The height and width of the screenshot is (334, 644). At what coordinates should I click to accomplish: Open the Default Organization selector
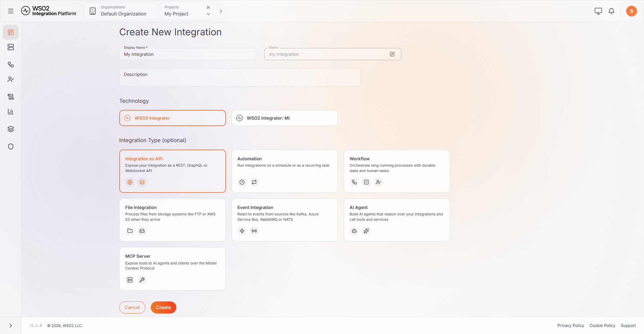coord(121,11)
